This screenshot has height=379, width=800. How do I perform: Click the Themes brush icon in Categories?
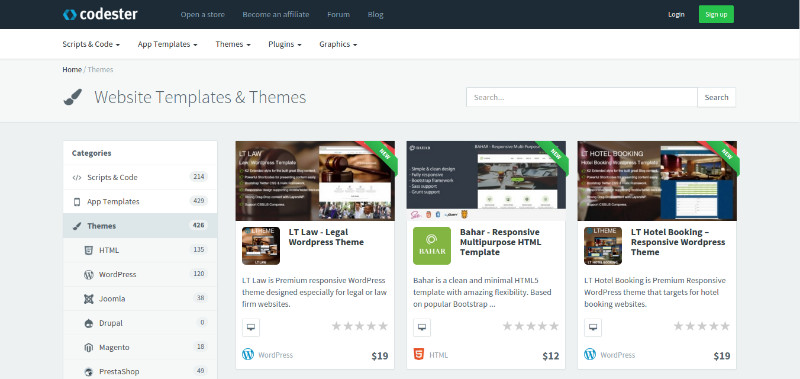click(x=77, y=226)
